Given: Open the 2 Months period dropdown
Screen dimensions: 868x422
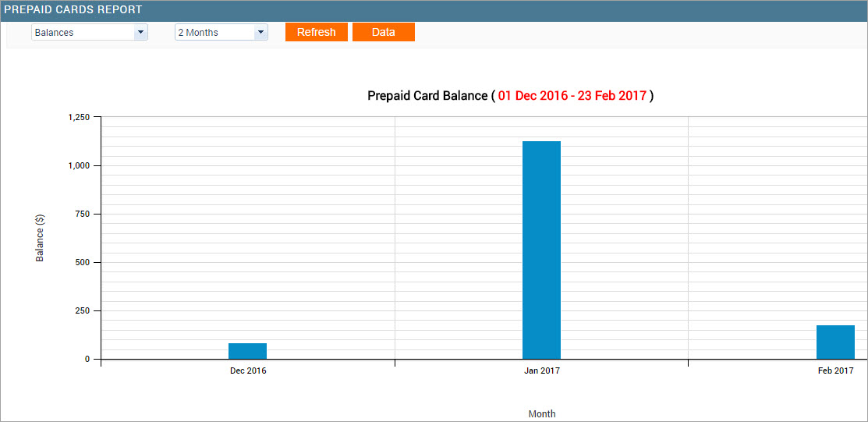Looking at the screenshot, I should (x=221, y=32).
